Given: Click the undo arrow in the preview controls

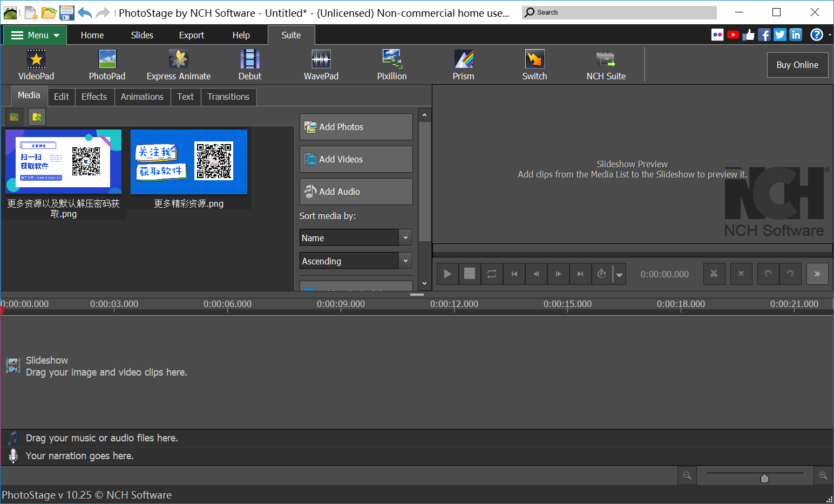Looking at the screenshot, I should click(x=768, y=274).
